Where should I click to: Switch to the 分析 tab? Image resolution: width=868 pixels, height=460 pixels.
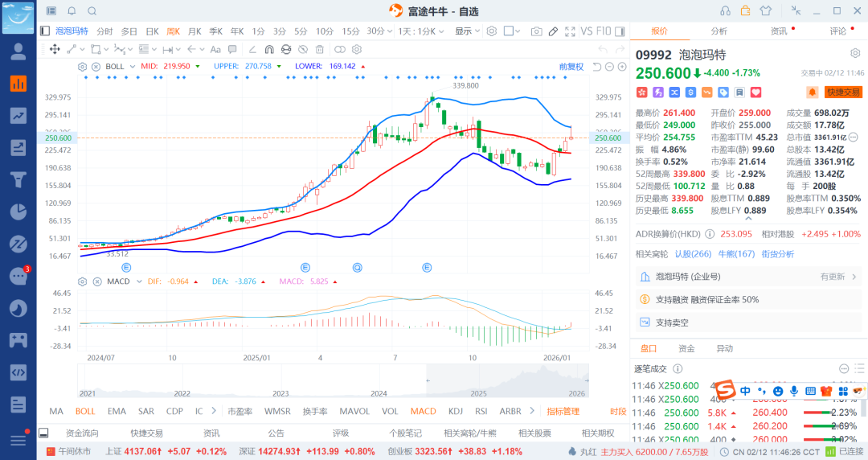click(719, 31)
